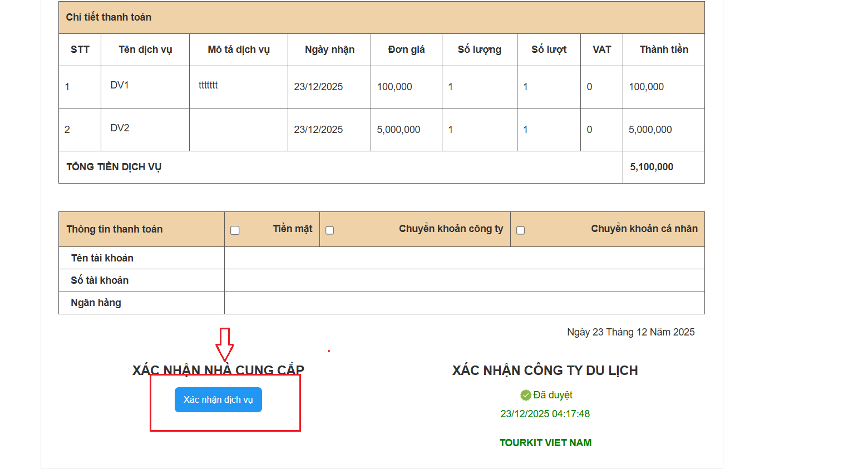
Task: Click the TOURKIT VIET NAM company name
Action: point(545,443)
